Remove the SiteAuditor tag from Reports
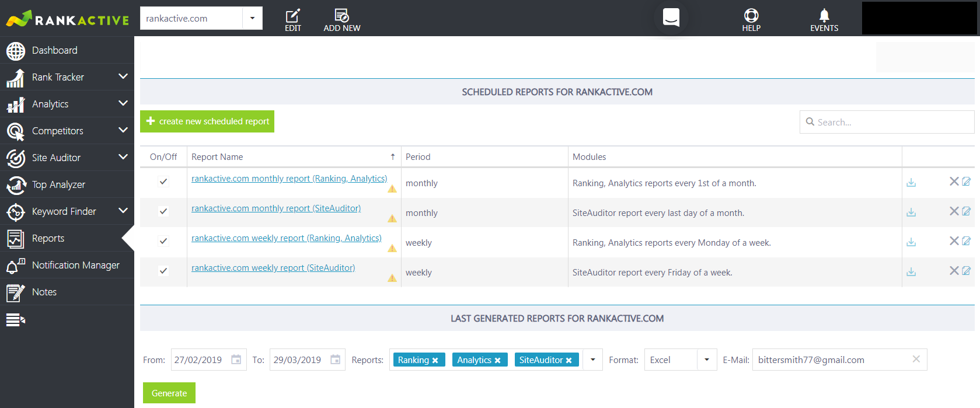Screen dimensions: 980x408 pos(569,361)
